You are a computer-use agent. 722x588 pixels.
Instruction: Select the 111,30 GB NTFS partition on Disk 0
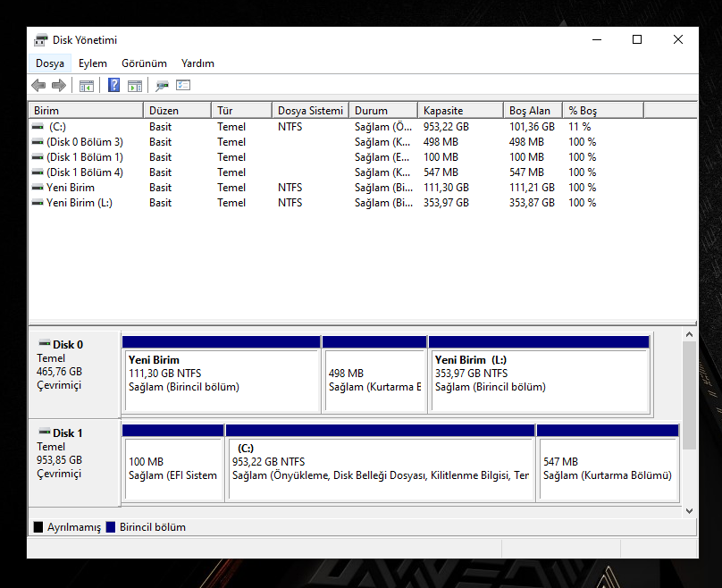222,374
